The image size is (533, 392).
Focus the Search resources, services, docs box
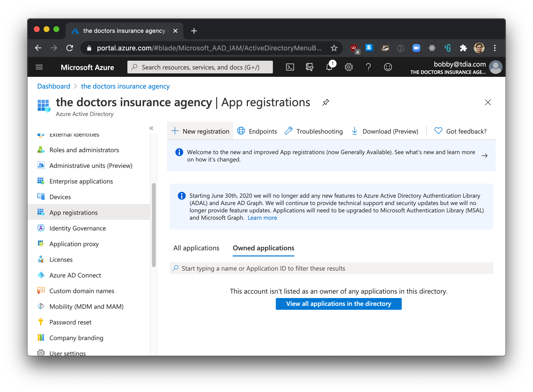(x=200, y=67)
